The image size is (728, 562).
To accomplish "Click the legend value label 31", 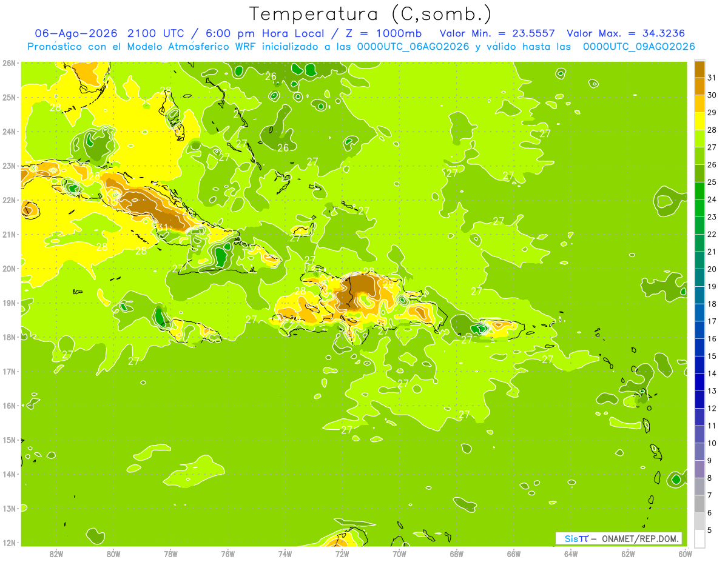I will (x=712, y=78).
